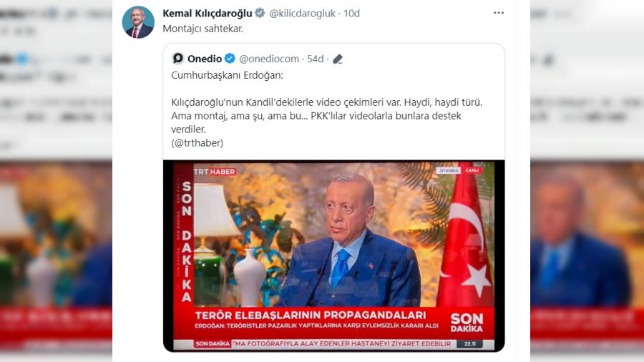
Task: Open the three-dot more options menu
Action: click(499, 13)
